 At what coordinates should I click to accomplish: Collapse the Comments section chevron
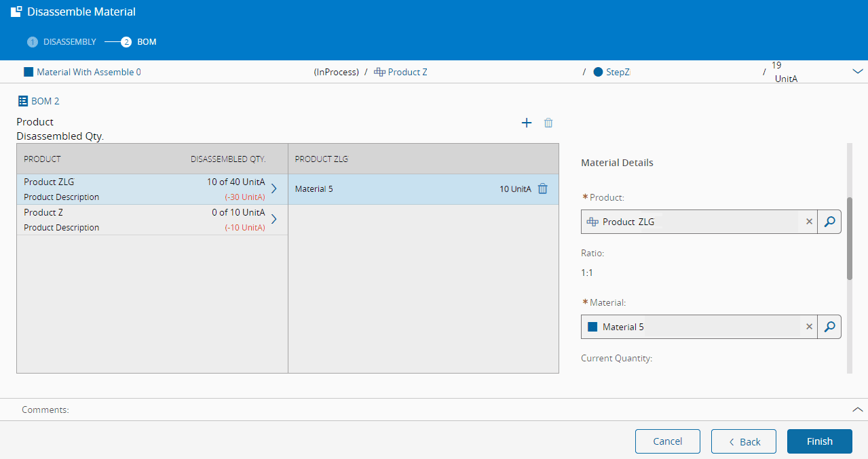pyautogui.click(x=857, y=410)
